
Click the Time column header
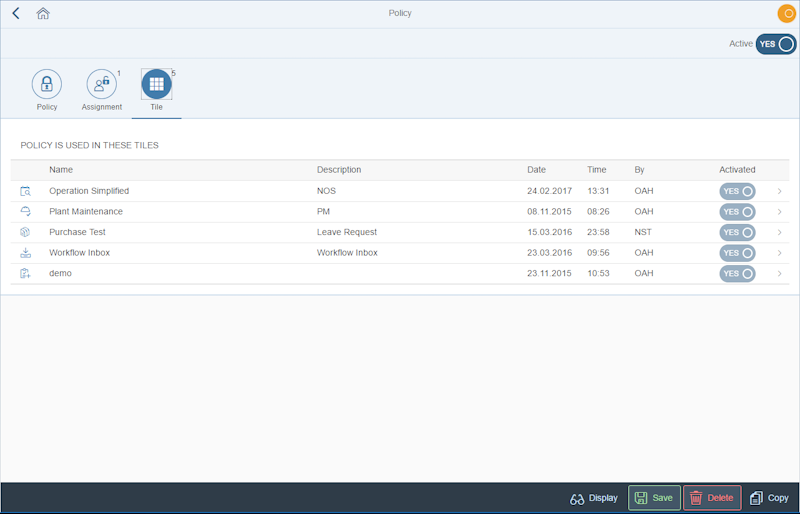coord(596,169)
